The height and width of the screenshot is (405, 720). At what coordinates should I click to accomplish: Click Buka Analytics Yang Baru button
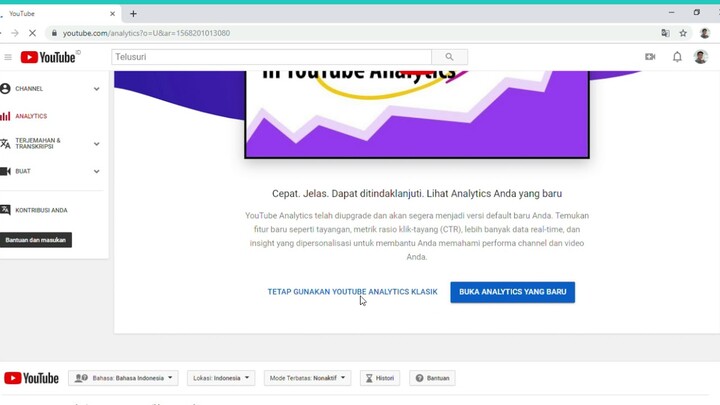click(x=512, y=292)
